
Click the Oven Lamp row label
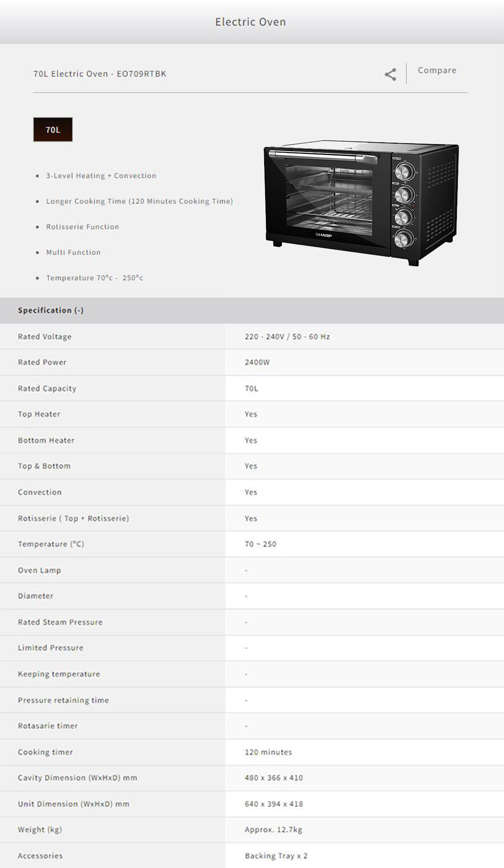39,570
